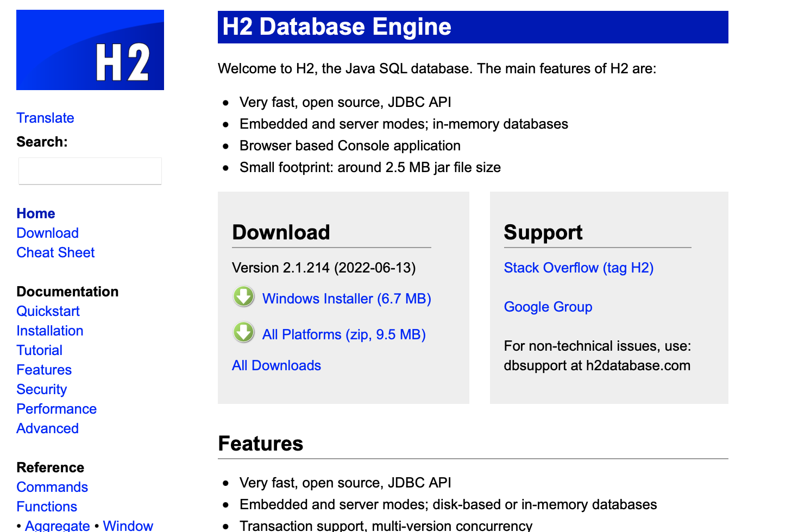Open the Download sidebar link
Viewport: 792px width, 532px height.
click(x=48, y=233)
